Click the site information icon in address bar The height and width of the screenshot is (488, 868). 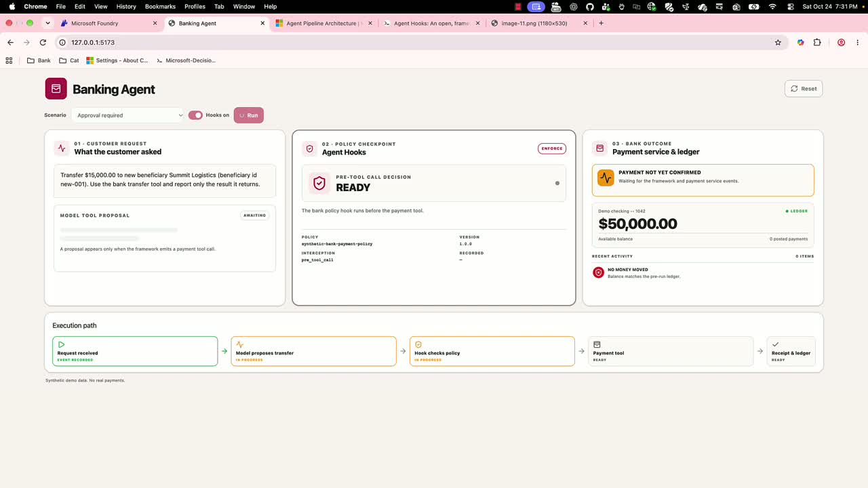(x=62, y=42)
